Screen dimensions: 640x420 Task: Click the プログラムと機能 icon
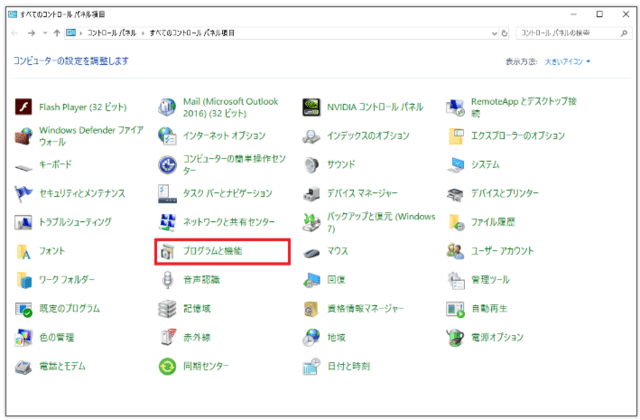[167, 251]
